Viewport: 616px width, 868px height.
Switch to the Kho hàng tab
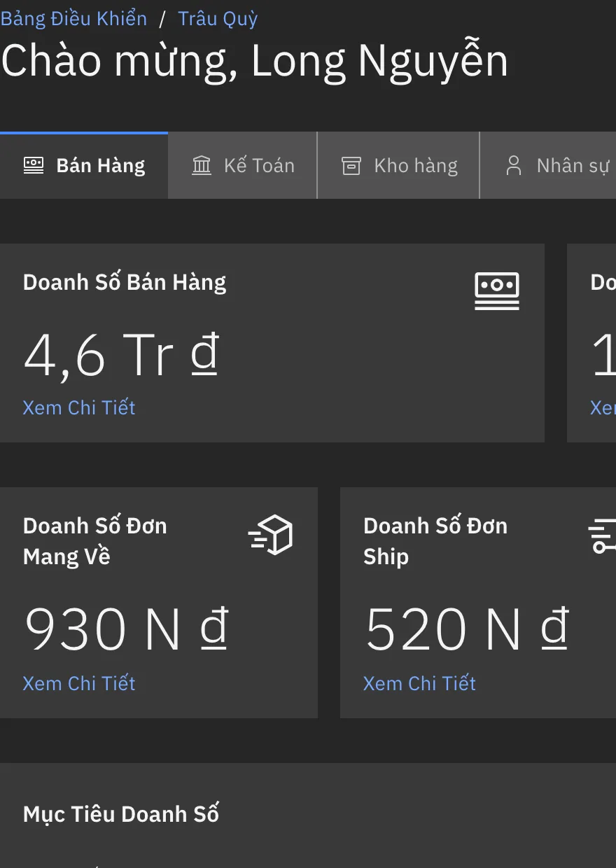click(399, 165)
